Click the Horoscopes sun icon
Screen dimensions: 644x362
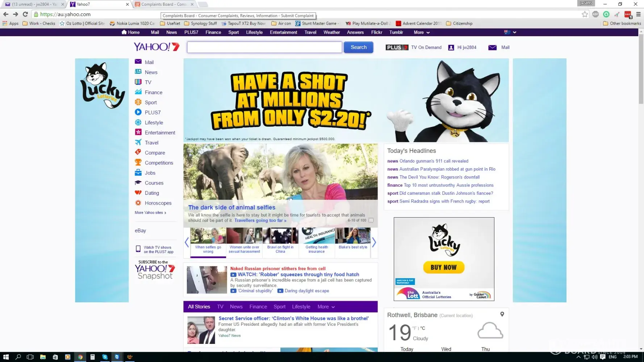click(x=138, y=203)
